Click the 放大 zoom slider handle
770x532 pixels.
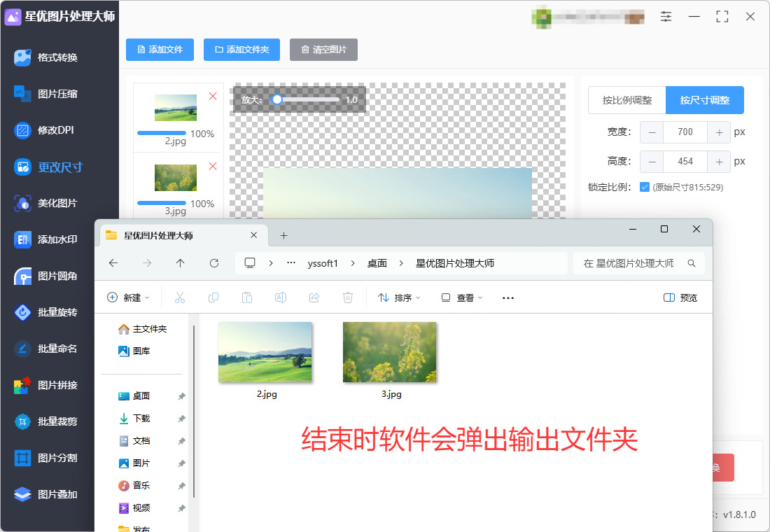(x=277, y=99)
